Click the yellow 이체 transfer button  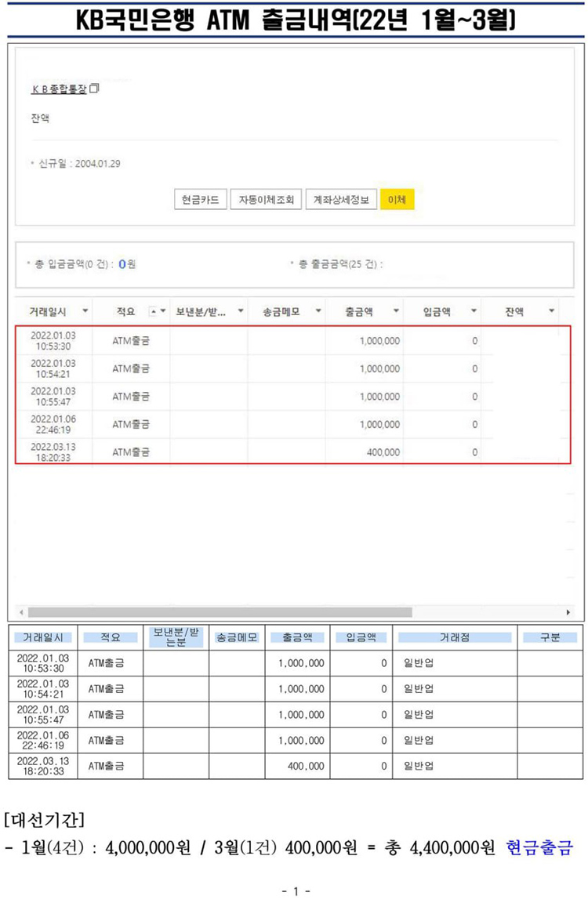[397, 200]
